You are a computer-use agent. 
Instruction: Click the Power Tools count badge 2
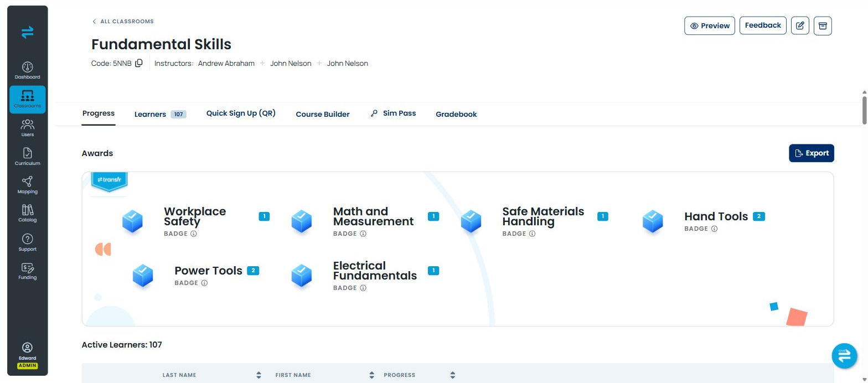pos(253,271)
